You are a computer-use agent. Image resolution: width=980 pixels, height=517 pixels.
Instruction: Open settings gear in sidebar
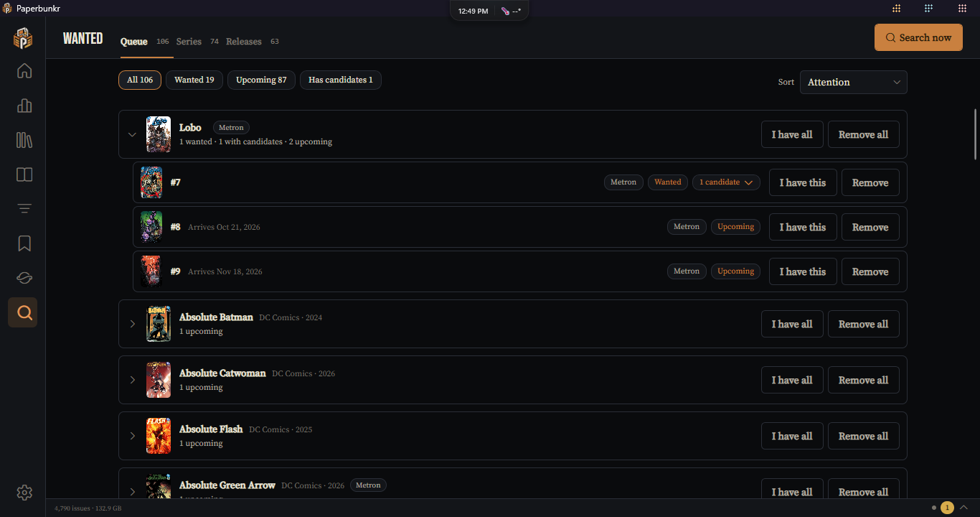[x=24, y=492]
